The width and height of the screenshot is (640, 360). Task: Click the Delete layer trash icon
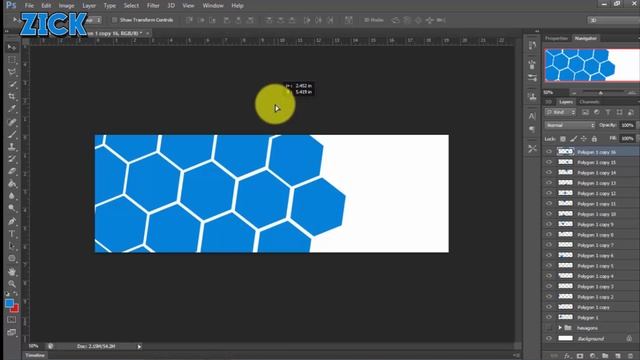[x=630, y=356]
